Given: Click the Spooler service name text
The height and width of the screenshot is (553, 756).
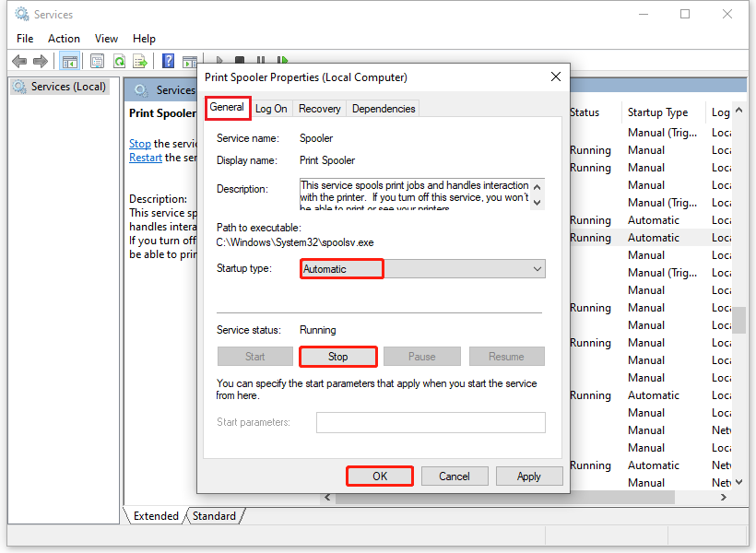Looking at the screenshot, I should 316,138.
